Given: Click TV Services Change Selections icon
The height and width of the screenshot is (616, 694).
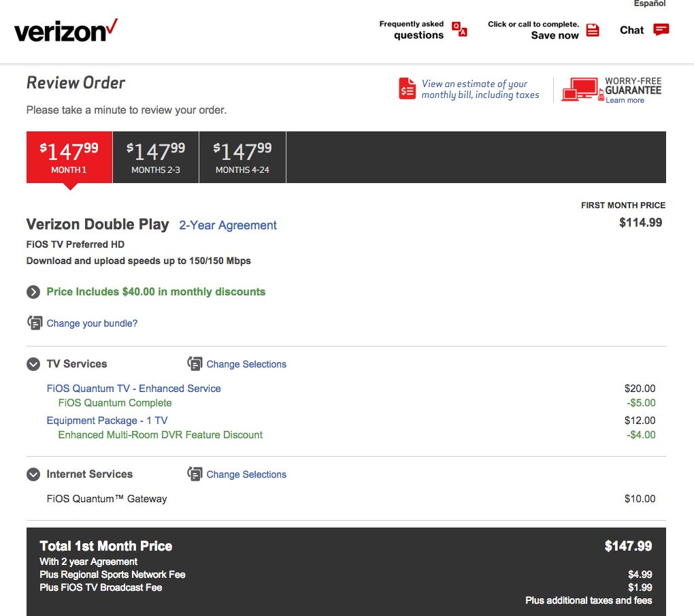Looking at the screenshot, I should [195, 364].
